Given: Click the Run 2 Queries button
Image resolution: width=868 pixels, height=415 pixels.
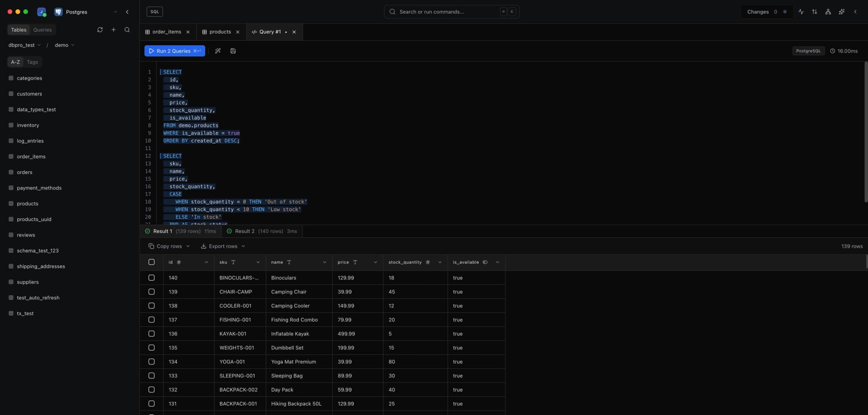Looking at the screenshot, I should tap(175, 51).
